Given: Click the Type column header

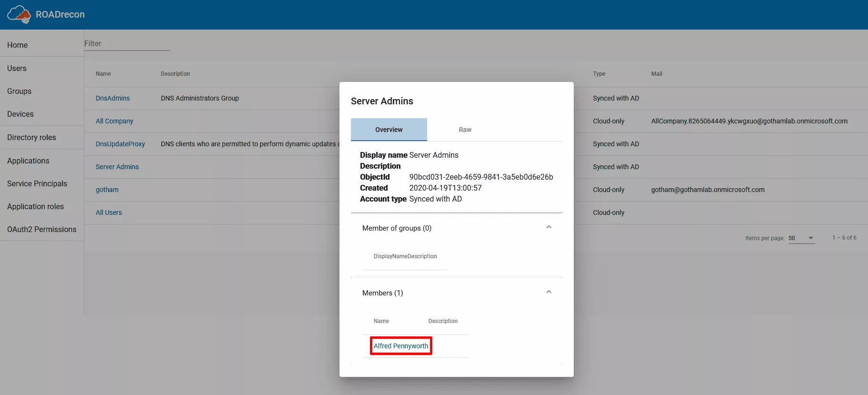Looking at the screenshot, I should [x=599, y=74].
